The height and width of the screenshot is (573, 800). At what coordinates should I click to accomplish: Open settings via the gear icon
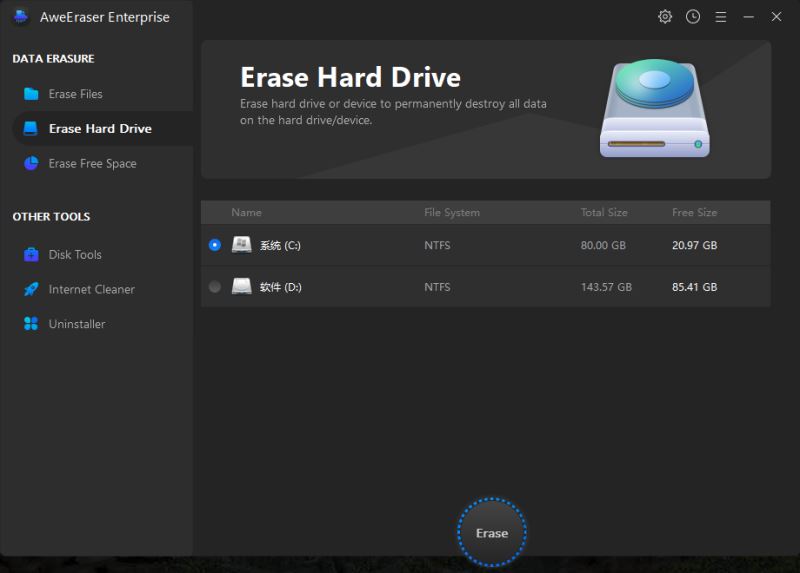click(665, 17)
